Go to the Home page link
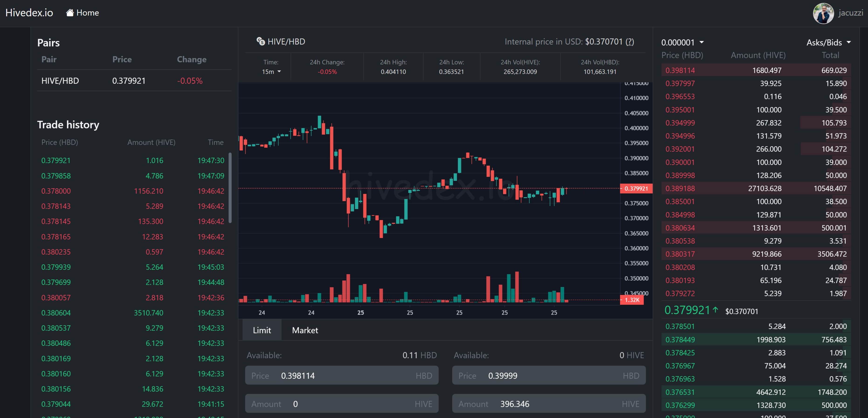 tap(83, 13)
